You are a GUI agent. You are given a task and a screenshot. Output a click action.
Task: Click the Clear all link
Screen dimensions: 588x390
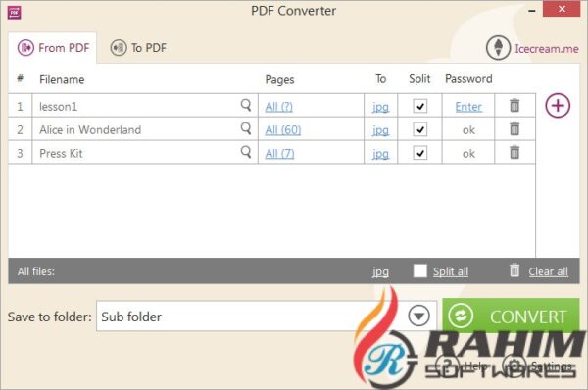tap(548, 271)
